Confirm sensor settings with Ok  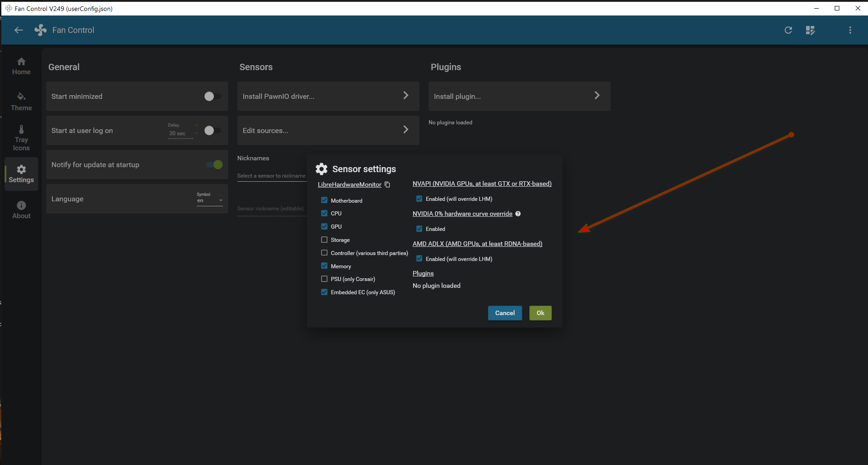[x=540, y=313]
